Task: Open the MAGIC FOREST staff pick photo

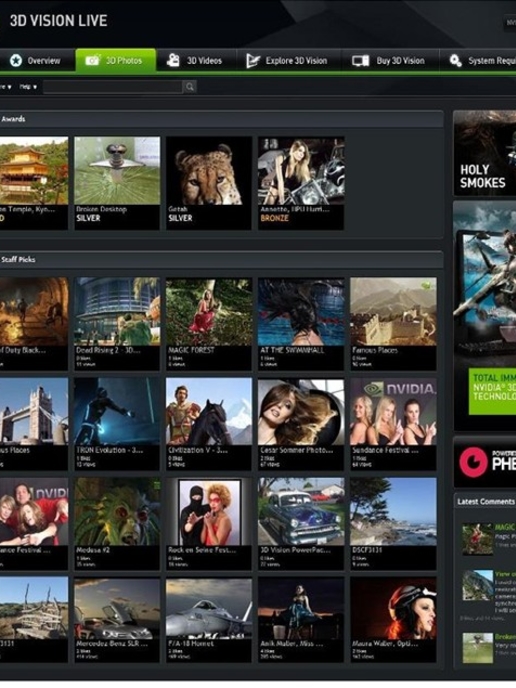Action: tap(209, 311)
